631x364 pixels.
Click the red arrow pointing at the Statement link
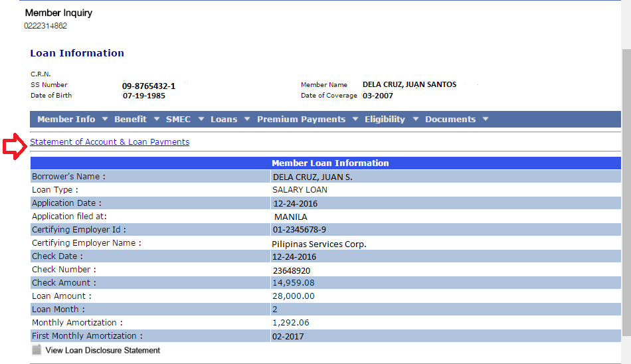[x=14, y=145]
